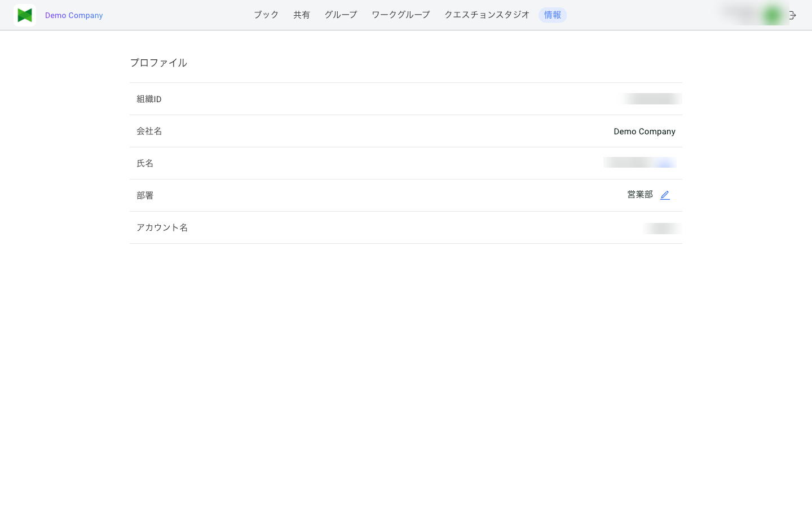Image resolution: width=812 pixels, height=508 pixels.
Task: Click the 部署 label
Action: [x=145, y=195]
